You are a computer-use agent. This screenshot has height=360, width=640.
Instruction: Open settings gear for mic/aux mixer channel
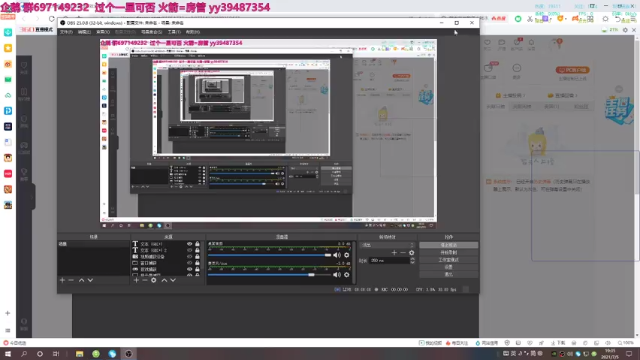pyautogui.click(x=347, y=275)
